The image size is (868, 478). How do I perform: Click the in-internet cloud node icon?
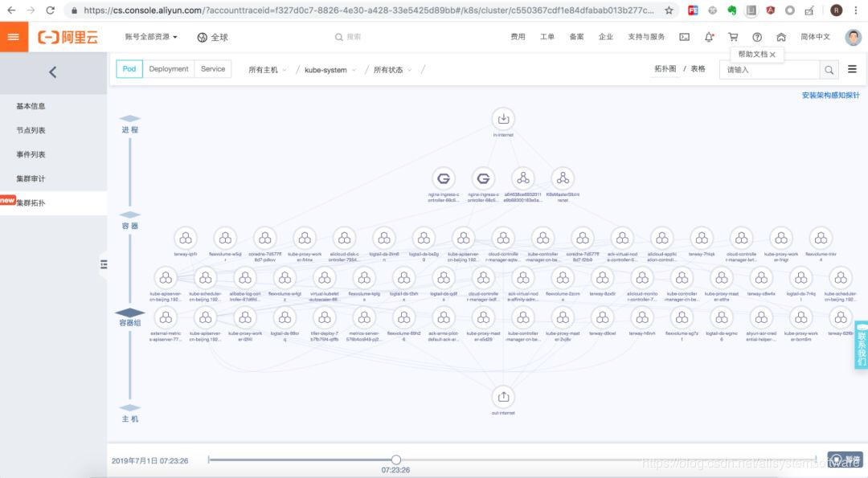point(503,117)
